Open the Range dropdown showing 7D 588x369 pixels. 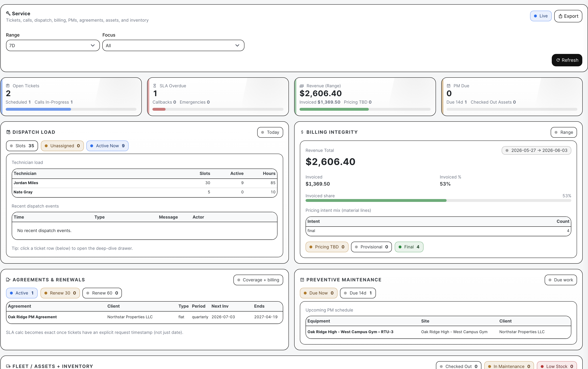(x=53, y=46)
